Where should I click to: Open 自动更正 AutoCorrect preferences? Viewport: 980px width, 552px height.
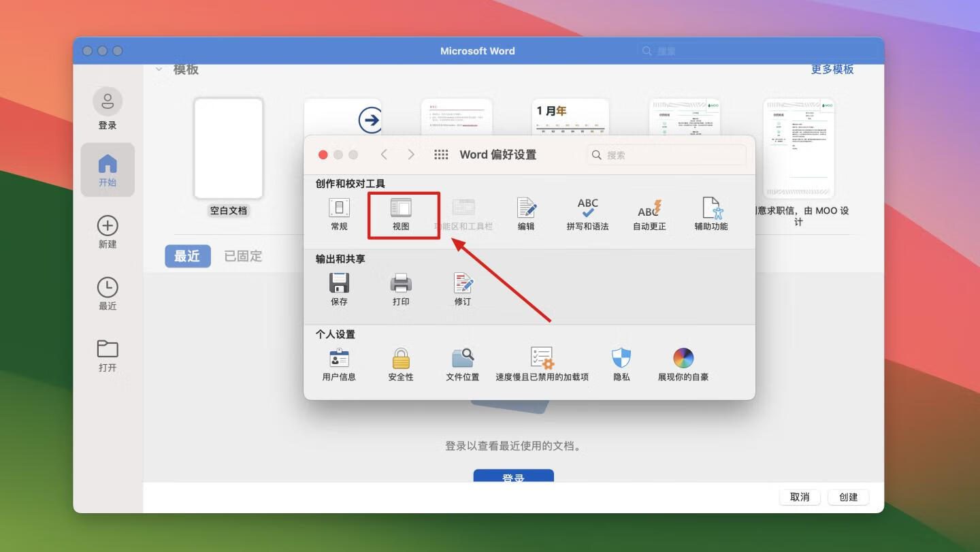click(x=649, y=208)
